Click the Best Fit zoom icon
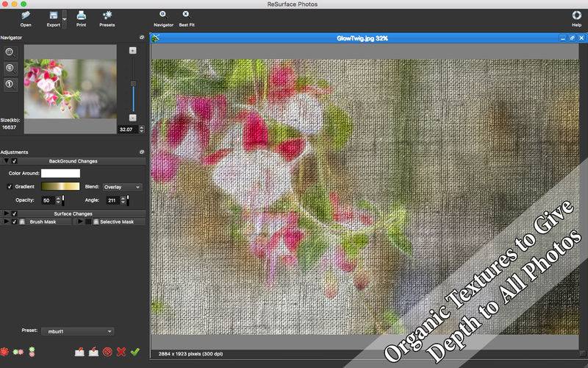 (187, 15)
